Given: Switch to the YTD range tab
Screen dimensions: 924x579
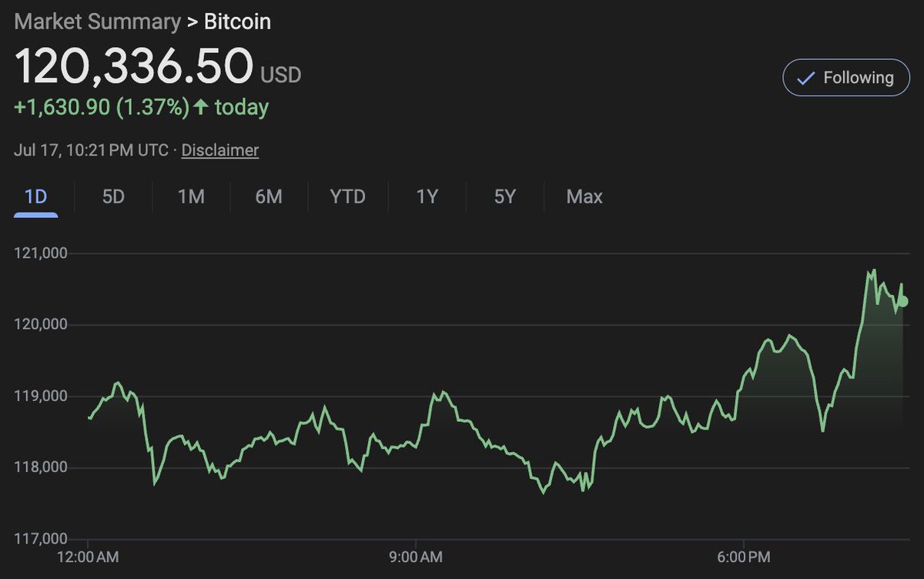Looking at the screenshot, I should pos(347,197).
